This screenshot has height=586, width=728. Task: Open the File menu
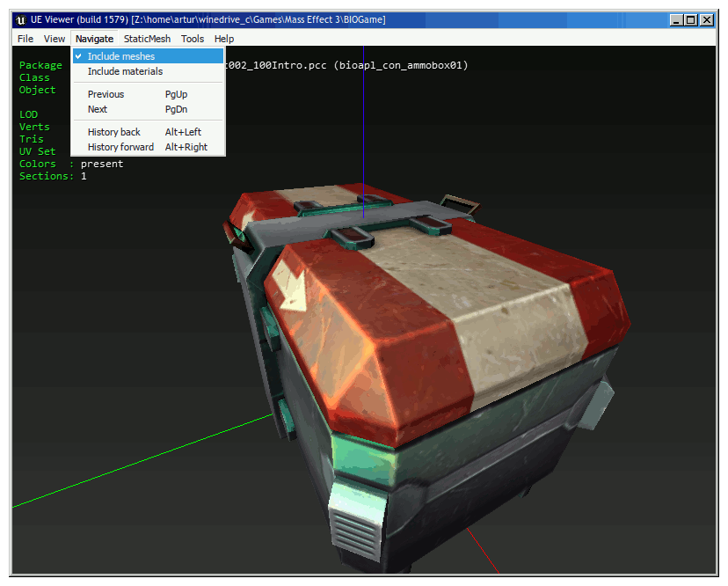coord(25,39)
